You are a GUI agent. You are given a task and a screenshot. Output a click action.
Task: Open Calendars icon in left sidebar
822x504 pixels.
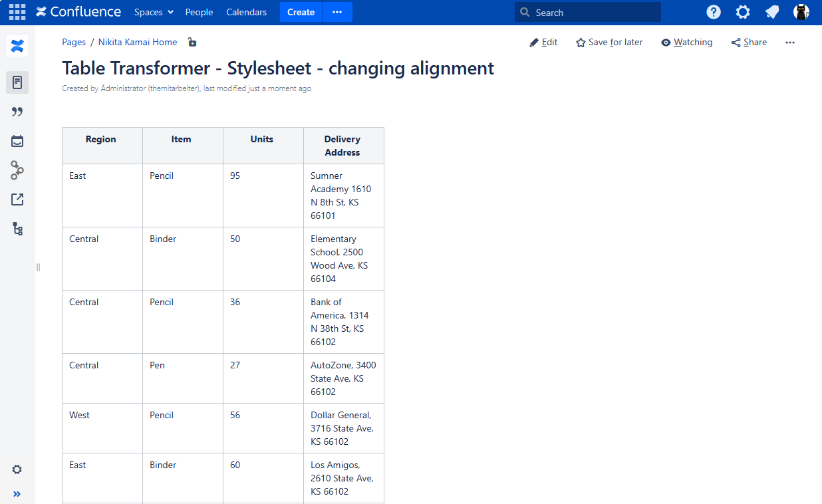point(17,141)
